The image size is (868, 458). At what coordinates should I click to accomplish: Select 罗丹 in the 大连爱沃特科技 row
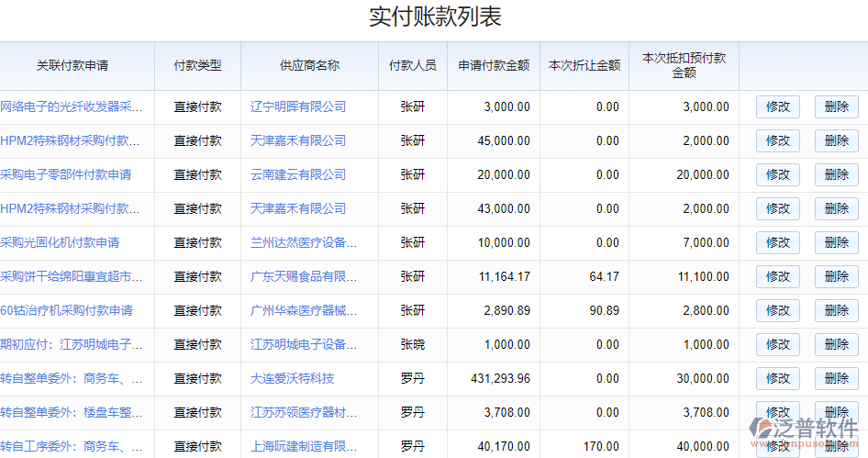412,379
